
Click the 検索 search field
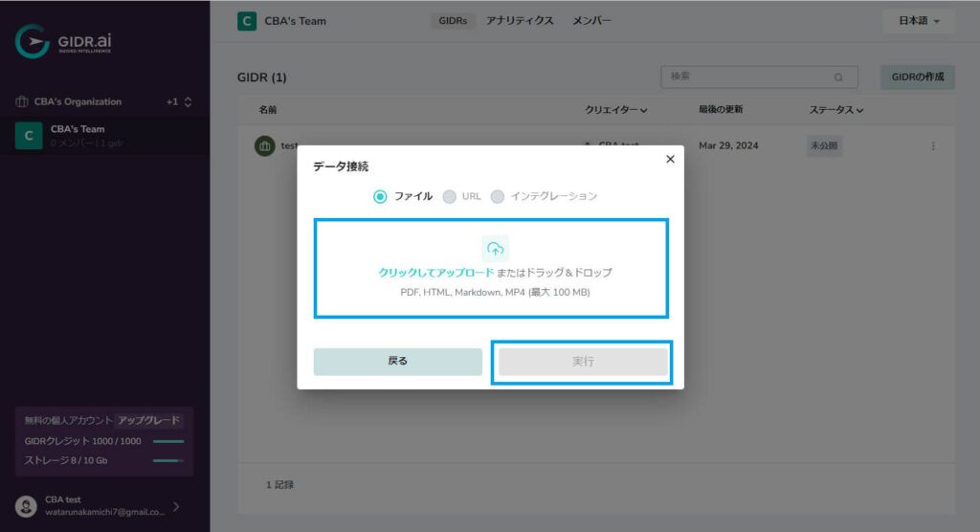pyautogui.click(x=759, y=77)
